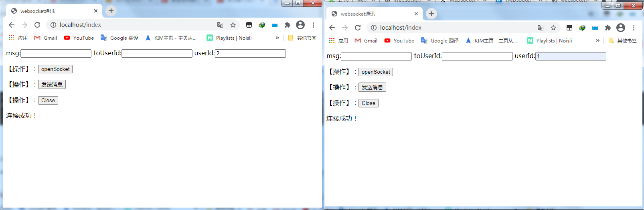Click Close button on right page
This screenshot has width=644, height=210.
click(x=369, y=103)
